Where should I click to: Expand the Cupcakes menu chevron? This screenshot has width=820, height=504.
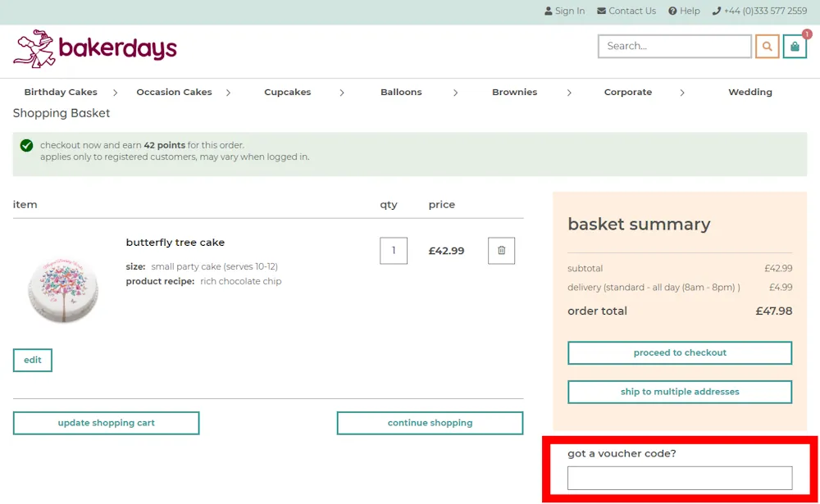tap(342, 93)
